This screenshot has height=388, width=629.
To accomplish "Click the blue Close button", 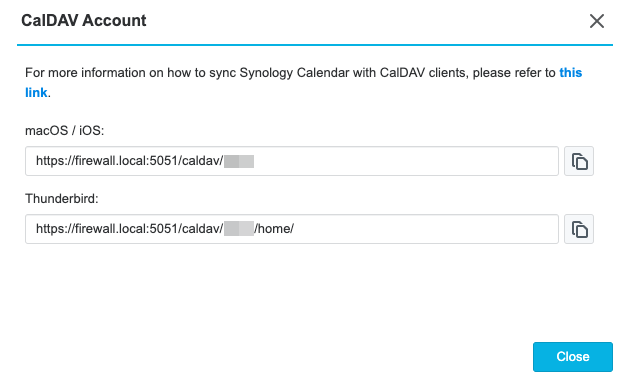I will click(x=572, y=357).
